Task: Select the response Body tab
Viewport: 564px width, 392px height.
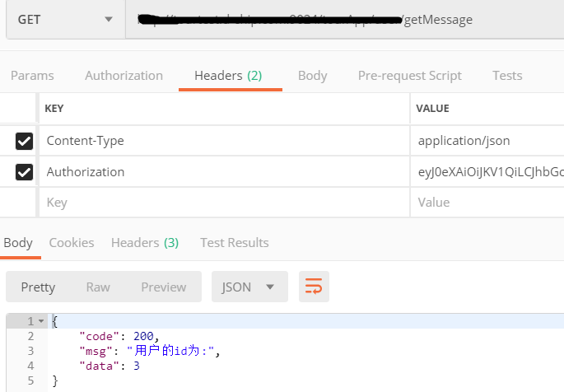Action: [18, 243]
